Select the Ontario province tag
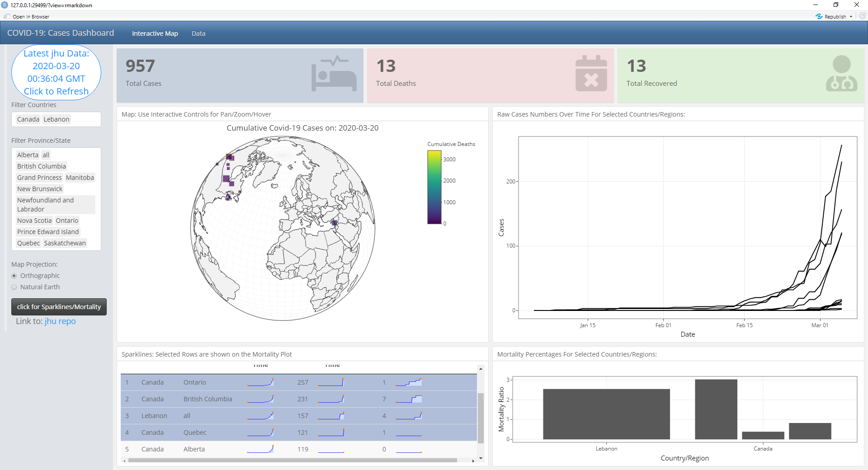This screenshot has width=868, height=470. pyautogui.click(x=67, y=221)
